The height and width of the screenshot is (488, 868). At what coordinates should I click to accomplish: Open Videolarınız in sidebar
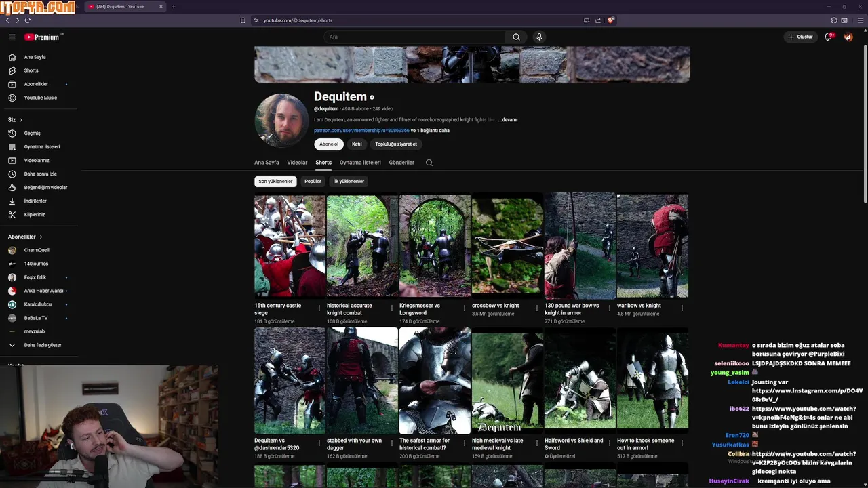click(x=37, y=161)
